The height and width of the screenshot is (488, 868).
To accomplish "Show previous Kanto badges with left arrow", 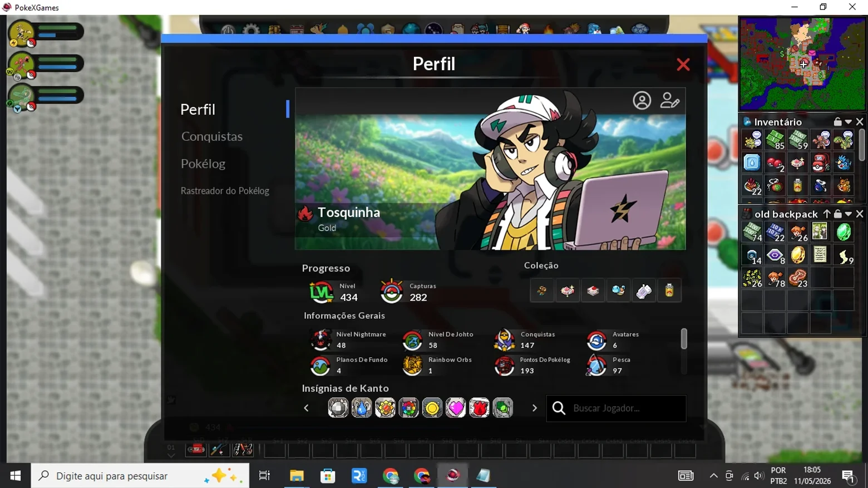I will 306,408.
